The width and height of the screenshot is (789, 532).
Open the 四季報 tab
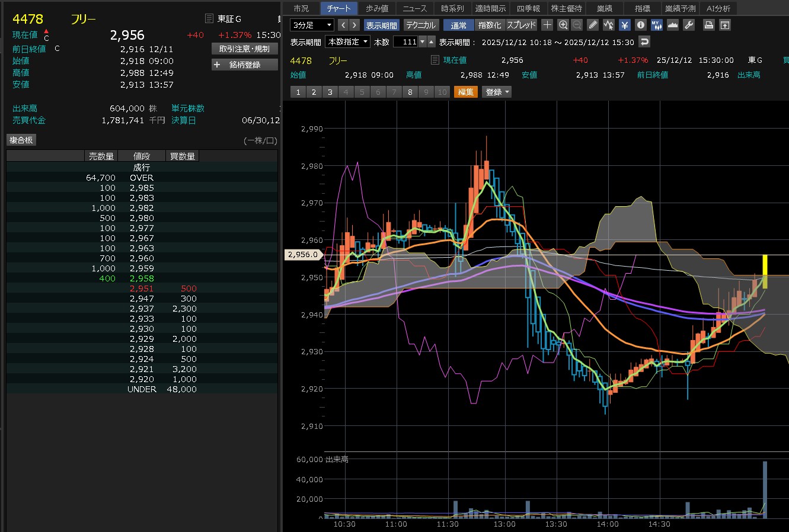(528, 8)
